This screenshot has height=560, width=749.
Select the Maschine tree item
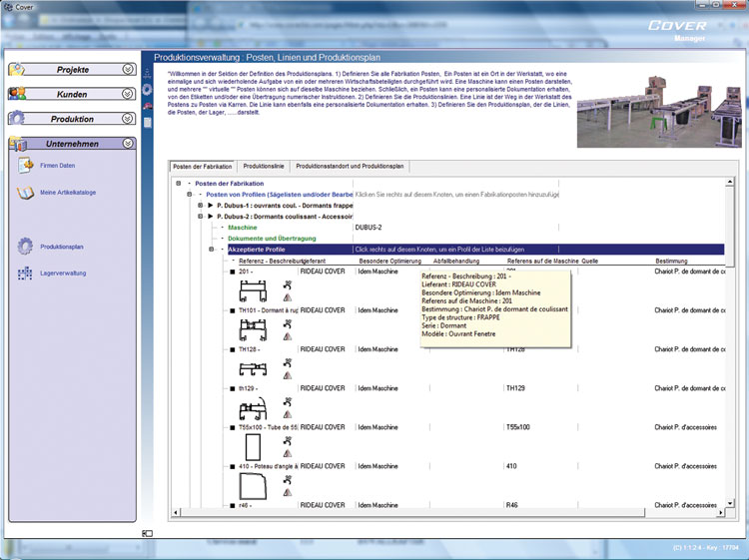pos(243,228)
